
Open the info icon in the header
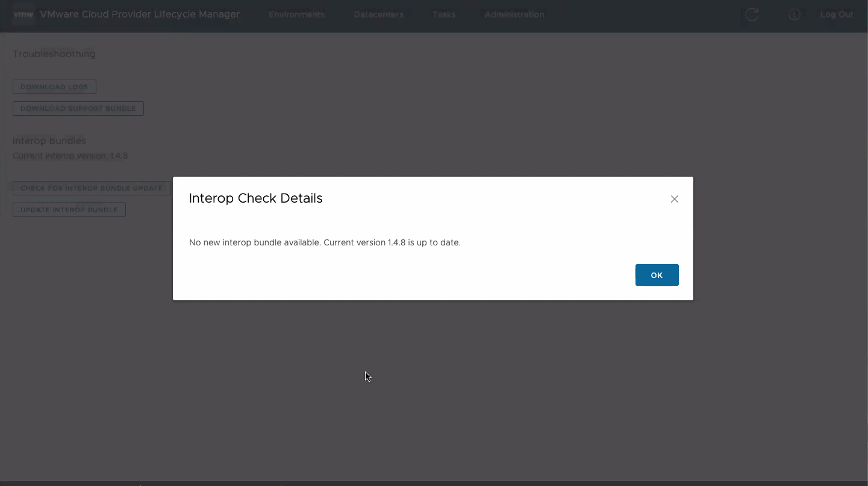[794, 14]
